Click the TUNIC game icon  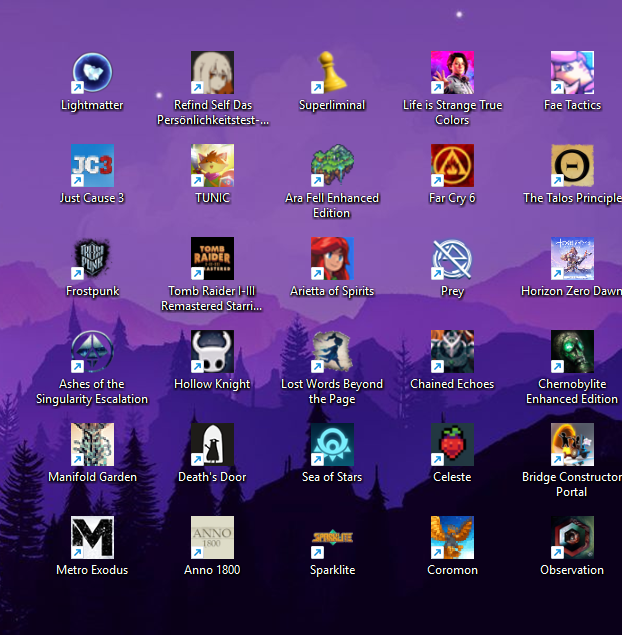(x=212, y=166)
